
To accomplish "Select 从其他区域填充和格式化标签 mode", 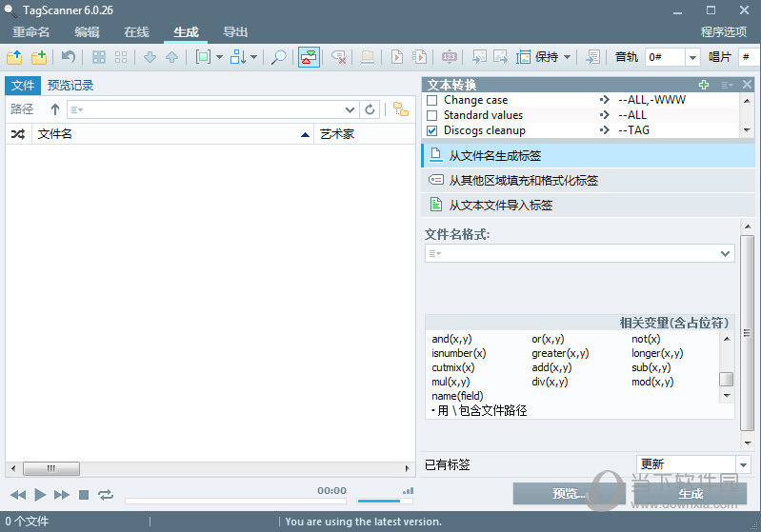I will pos(588,181).
